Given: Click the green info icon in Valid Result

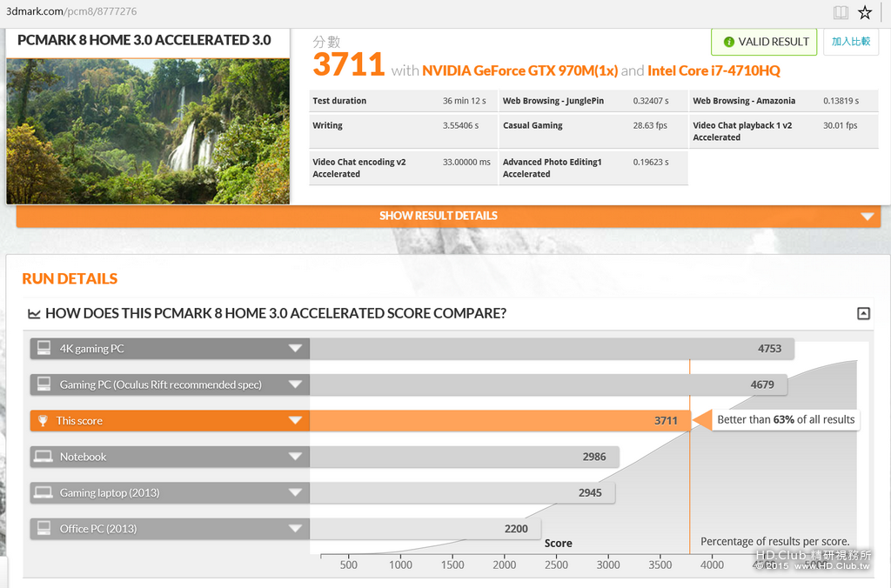Looking at the screenshot, I should click(x=728, y=42).
